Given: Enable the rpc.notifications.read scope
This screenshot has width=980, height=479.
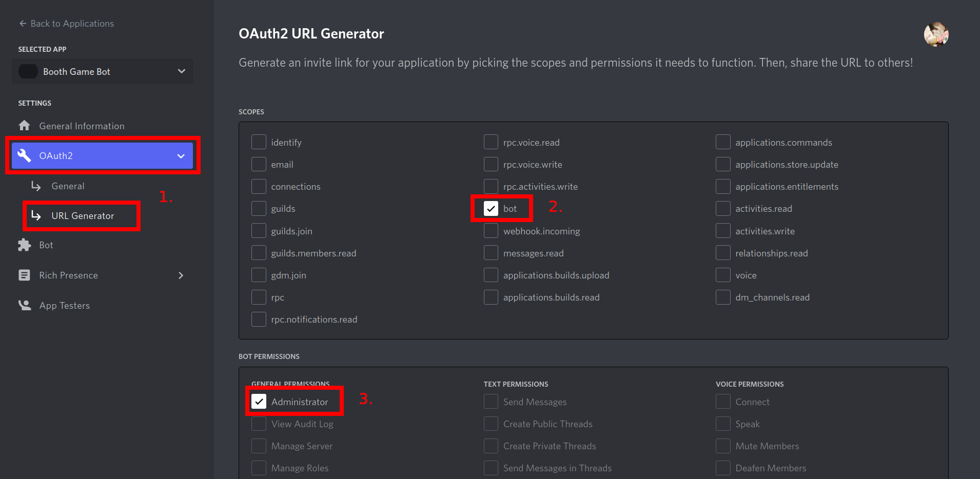Looking at the screenshot, I should (259, 319).
